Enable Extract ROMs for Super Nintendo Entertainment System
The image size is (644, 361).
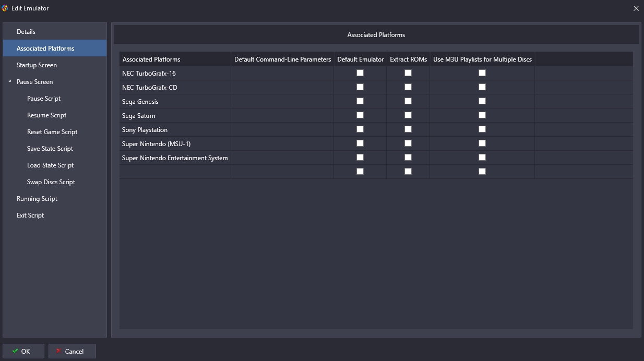coord(408,158)
